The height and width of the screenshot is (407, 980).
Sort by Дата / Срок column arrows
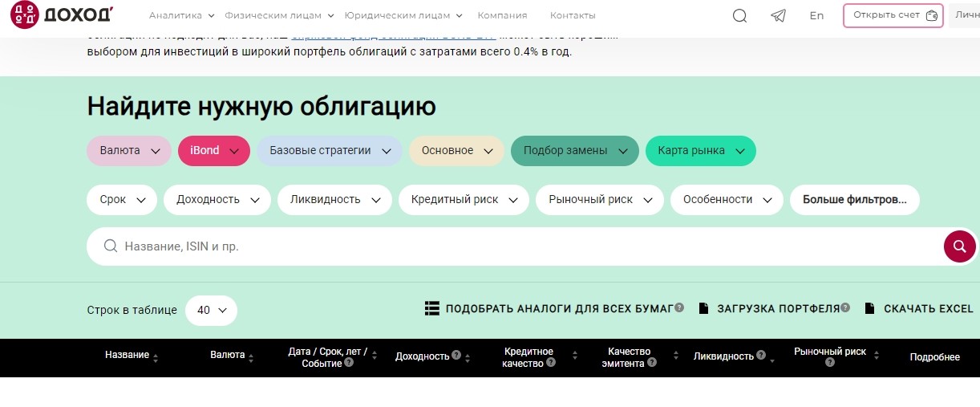[x=375, y=356]
